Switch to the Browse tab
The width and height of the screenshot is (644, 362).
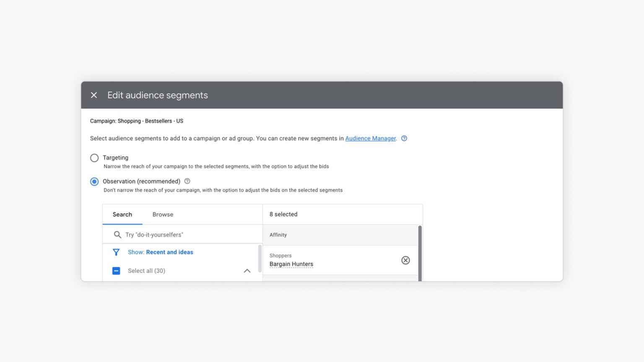(x=163, y=214)
